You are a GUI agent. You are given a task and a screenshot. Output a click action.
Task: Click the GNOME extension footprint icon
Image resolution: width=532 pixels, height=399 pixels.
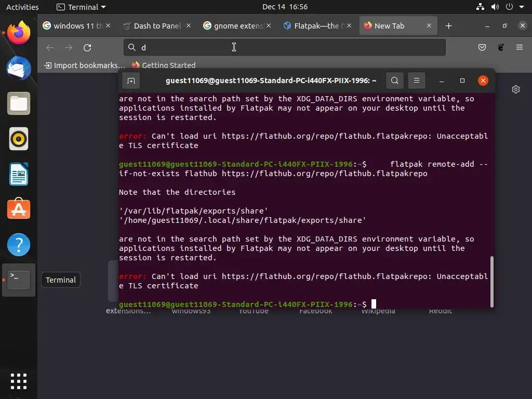coord(501,47)
